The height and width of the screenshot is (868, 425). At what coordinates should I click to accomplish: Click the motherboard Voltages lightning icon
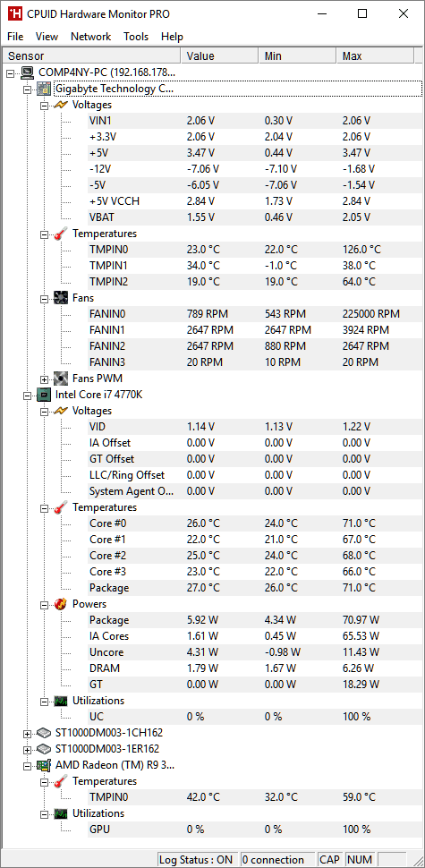(61, 105)
